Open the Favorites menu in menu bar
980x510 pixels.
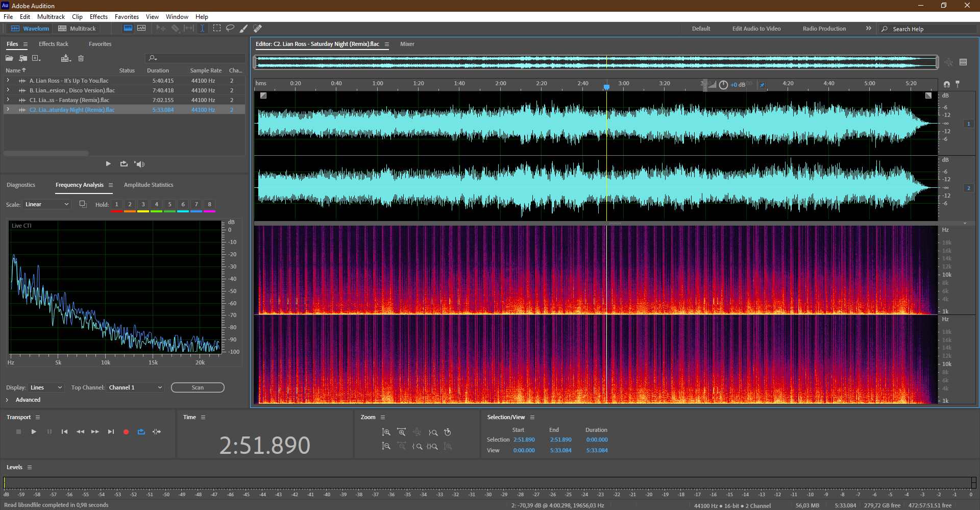coord(127,17)
